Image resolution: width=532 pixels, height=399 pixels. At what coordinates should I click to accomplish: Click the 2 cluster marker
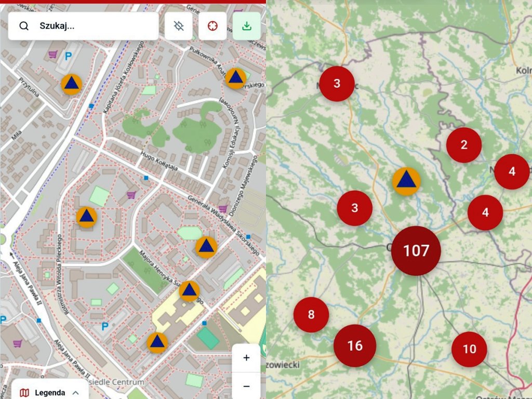463,145
